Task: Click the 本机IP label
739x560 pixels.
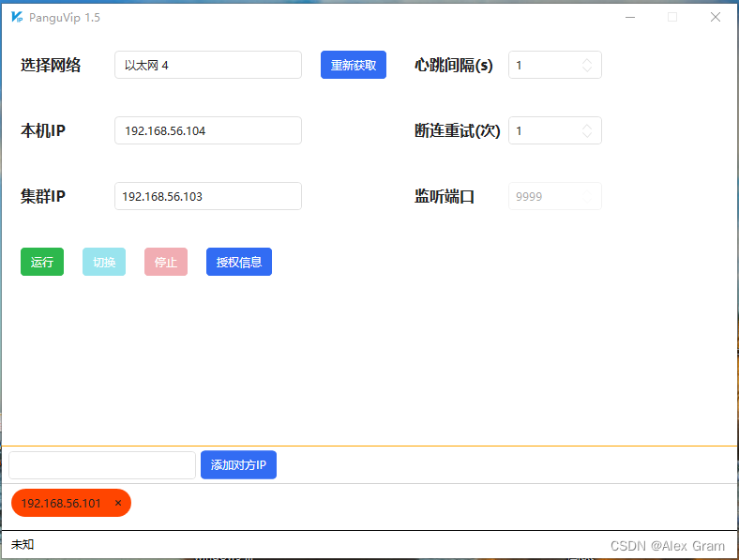Action: pyautogui.click(x=43, y=130)
